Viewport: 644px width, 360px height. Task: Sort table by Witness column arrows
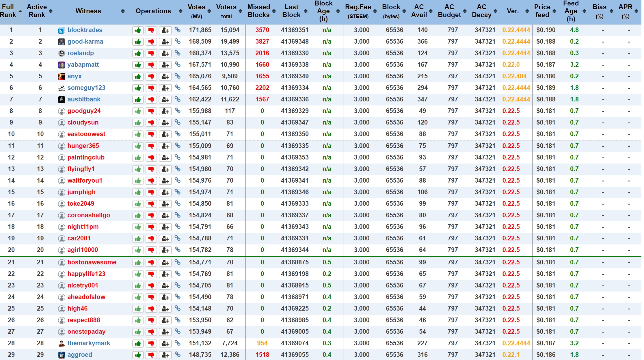tap(123, 11)
